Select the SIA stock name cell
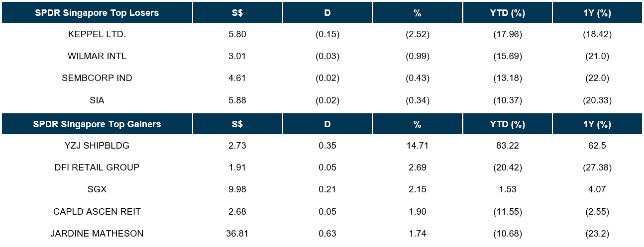The image size is (644, 247). tap(97, 100)
